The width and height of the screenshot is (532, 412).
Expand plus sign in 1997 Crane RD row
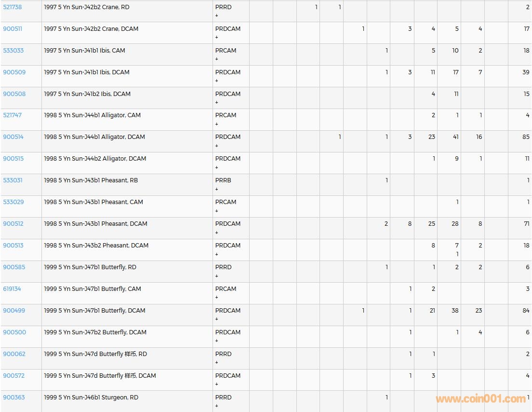217,15
